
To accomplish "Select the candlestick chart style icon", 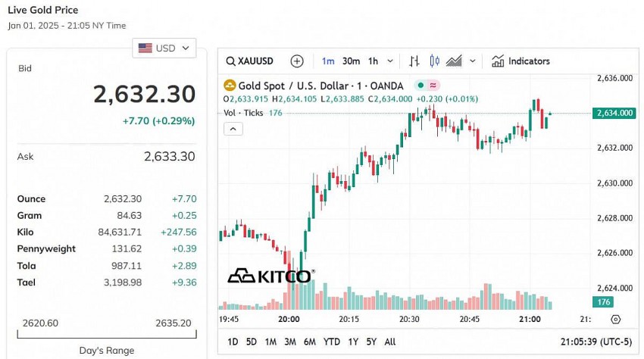I will [x=434, y=61].
